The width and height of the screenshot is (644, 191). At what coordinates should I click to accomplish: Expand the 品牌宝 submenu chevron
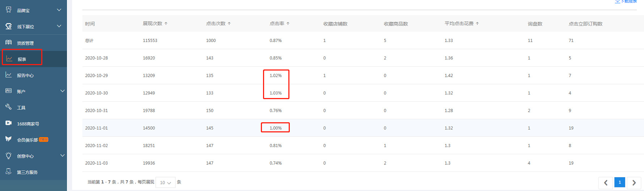pyautogui.click(x=59, y=10)
